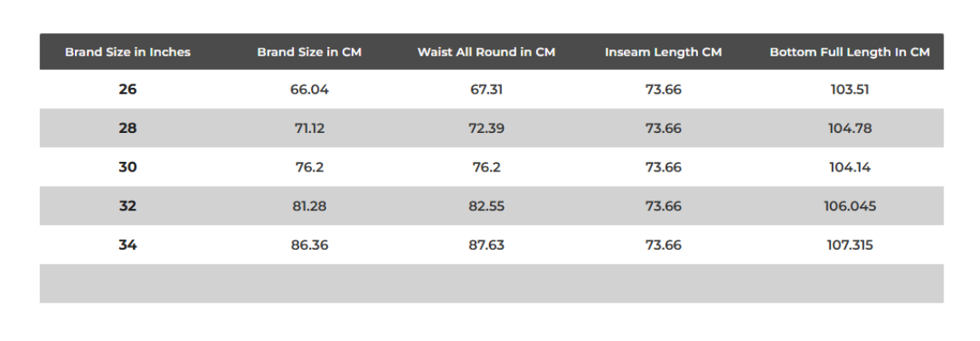Image resolution: width=980 pixels, height=341 pixels.
Task: Select size 26 in the first column
Action: [x=128, y=90]
